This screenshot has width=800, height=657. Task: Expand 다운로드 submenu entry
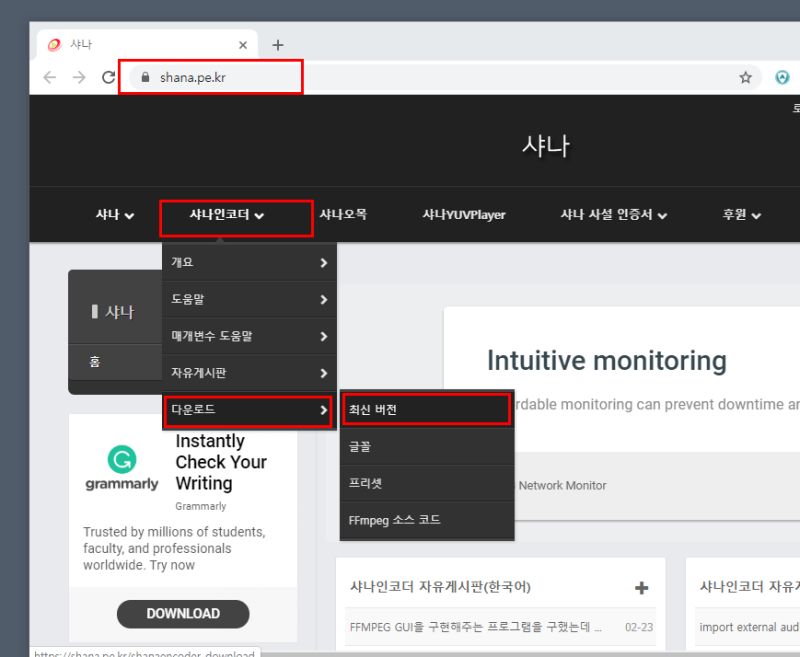(x=249, y=410)
